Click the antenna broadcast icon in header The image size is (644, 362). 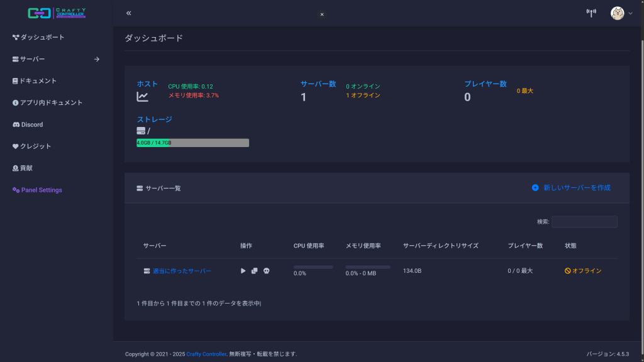coord(591,13)
